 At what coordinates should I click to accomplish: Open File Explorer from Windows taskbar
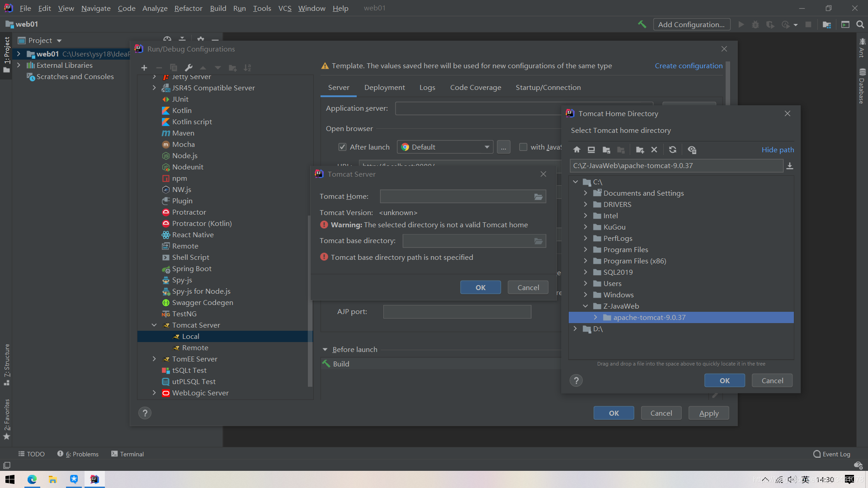tap(53, 479)
